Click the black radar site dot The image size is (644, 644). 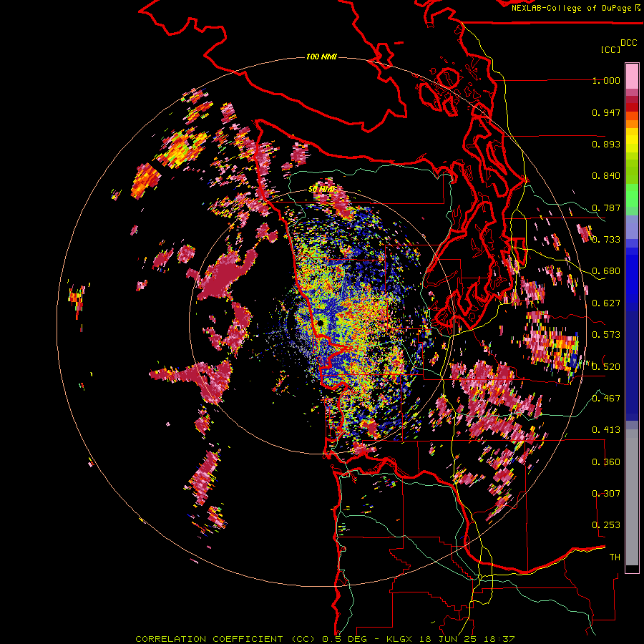click(320, 323)
